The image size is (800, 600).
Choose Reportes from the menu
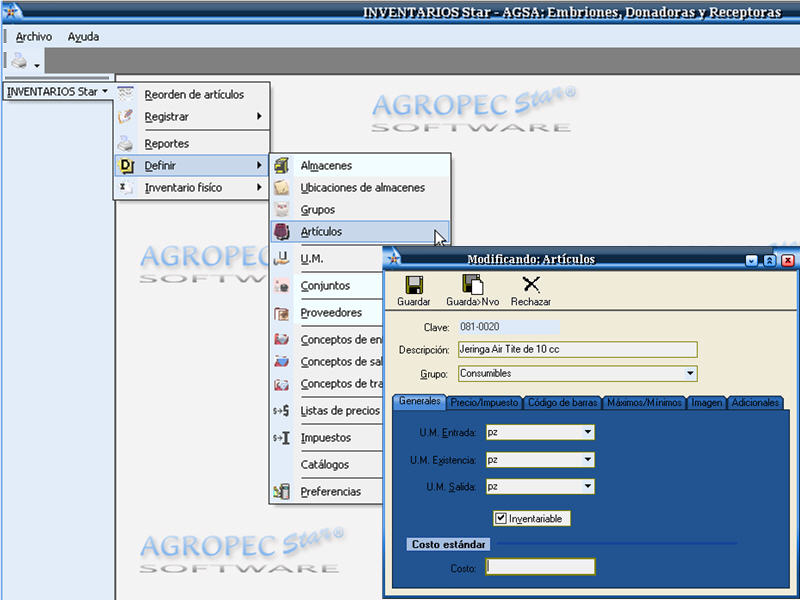[x=192, y=143]
